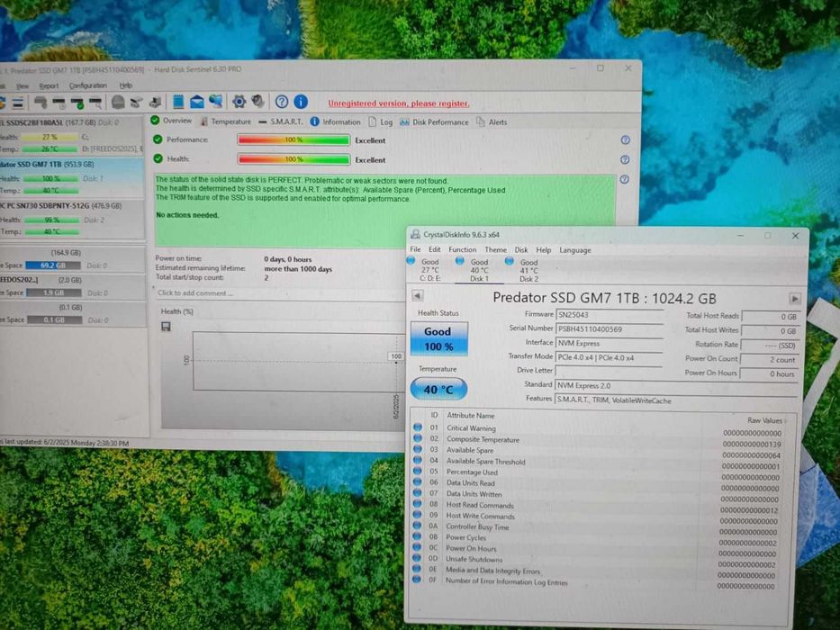
Task: Click the CrystalDiskInfo title bar app icon
Action: (415, 234)
